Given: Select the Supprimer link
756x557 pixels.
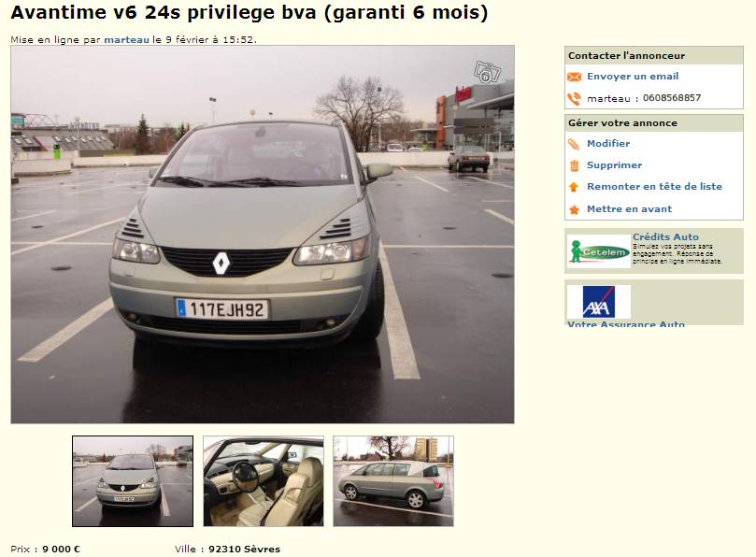Looking at the screenshot, I should [x=614, y=164].
